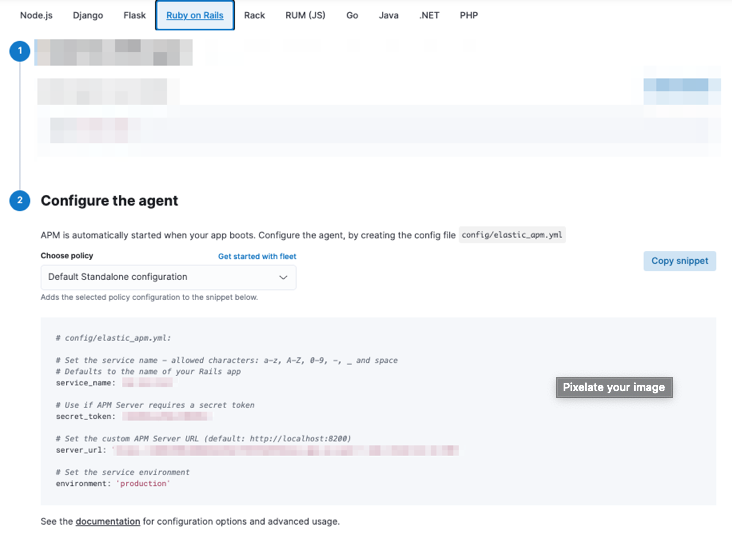Click the Copy snippet button
The image size is (732, 534).
[680, 261]
